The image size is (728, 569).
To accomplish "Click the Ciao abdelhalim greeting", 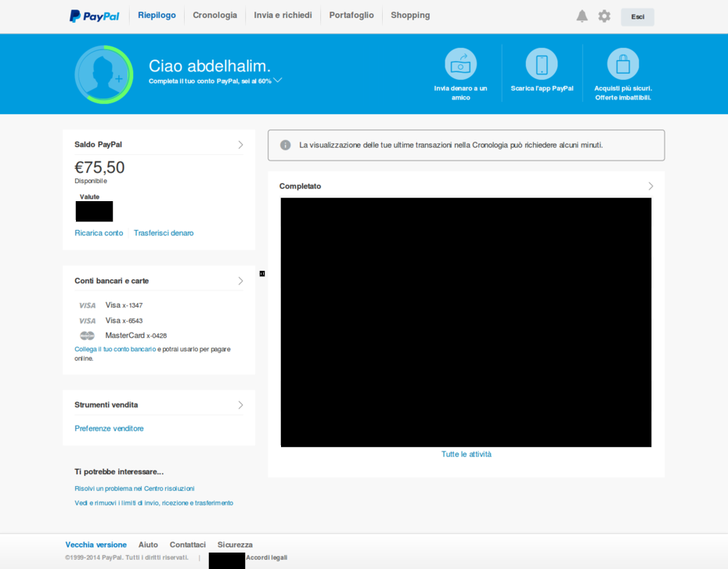I will click(209, 66).
